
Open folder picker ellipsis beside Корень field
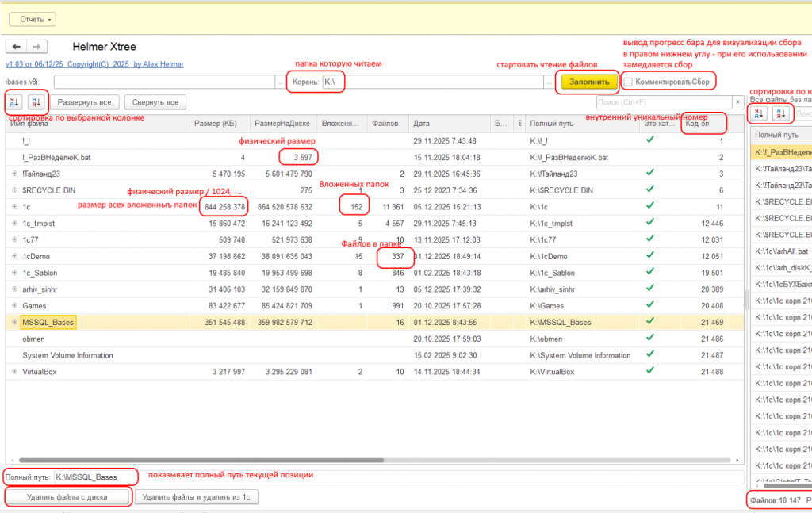tap(549, 82)
